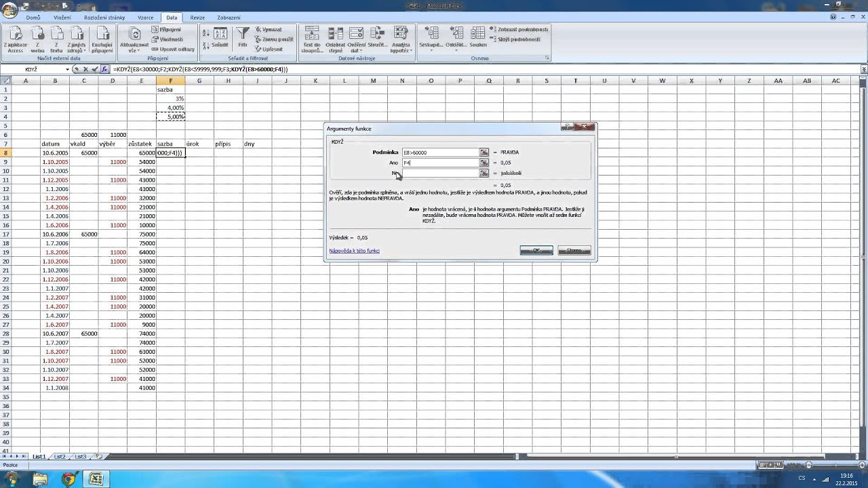Screen dimensions: 868x488
Task: Select row 8 header
Action: tap(5, 152)
